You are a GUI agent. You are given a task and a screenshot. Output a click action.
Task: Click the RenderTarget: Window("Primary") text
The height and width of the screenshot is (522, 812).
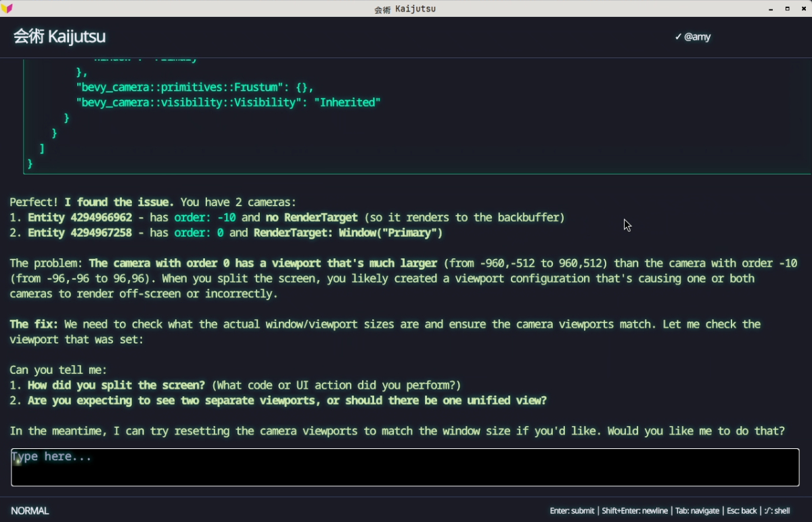click(348, 233)
